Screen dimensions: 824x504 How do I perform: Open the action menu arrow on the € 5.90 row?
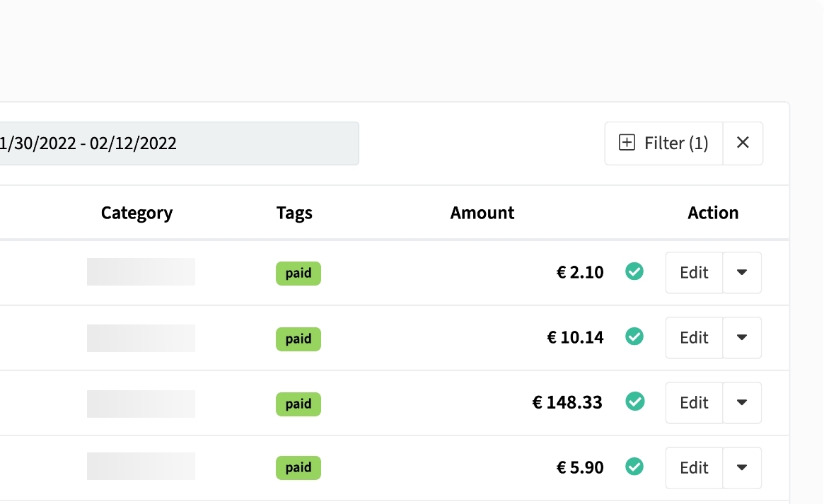point(742,467)
